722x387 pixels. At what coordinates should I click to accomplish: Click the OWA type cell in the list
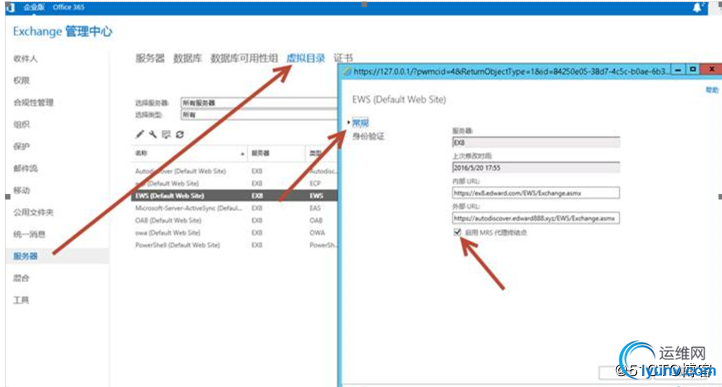317,233
